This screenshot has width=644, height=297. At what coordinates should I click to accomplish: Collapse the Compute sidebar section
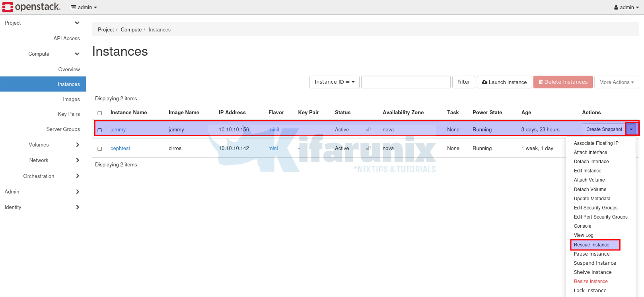43,54
